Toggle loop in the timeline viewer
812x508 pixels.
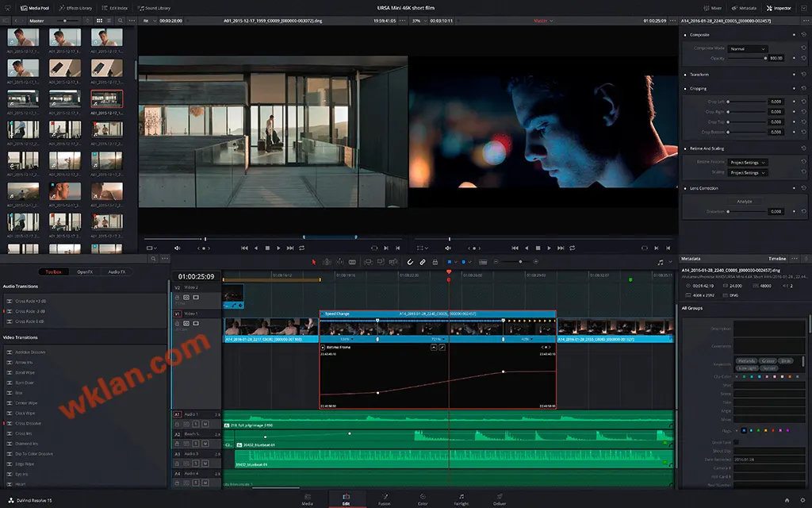573,248
